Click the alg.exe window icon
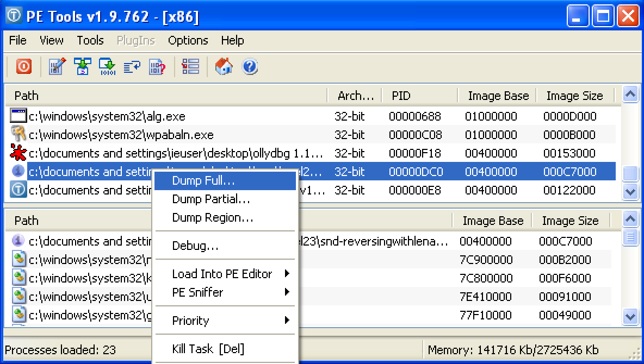Viewport: 644px width, 364px height. (x=18, y=116)
